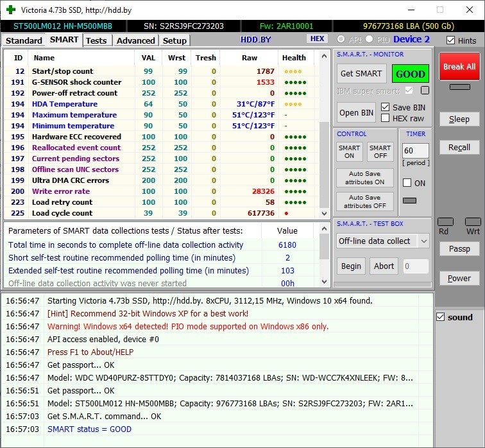Toggle the checked IBM super smart checkbox
This screenshot has height=448, width=485.
(409, 90)
